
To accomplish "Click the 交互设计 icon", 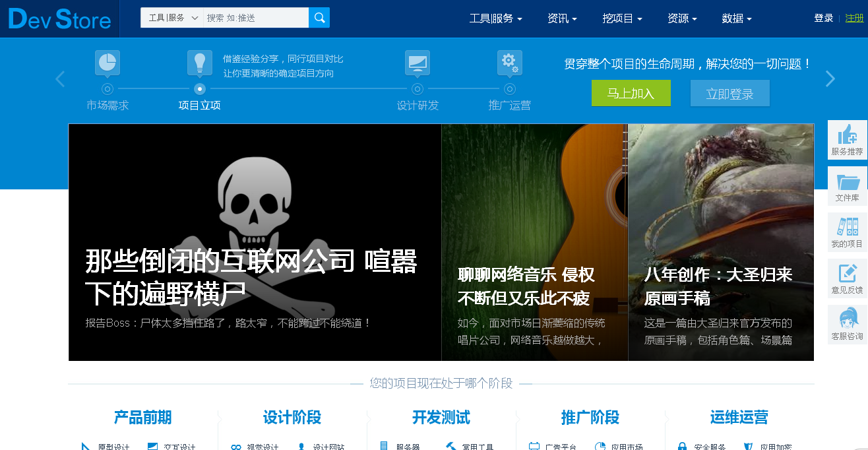I will click(x=153, y=447).
